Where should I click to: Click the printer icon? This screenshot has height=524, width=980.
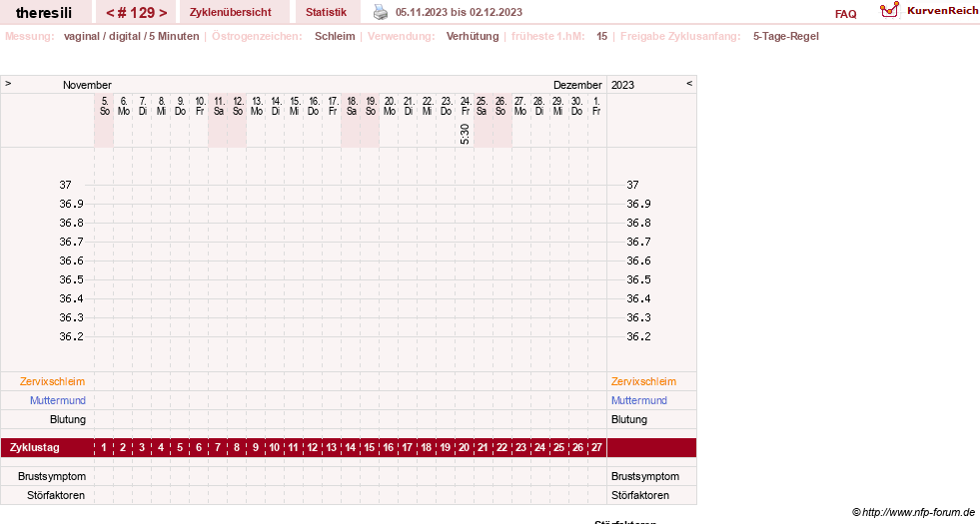(380, 12)
